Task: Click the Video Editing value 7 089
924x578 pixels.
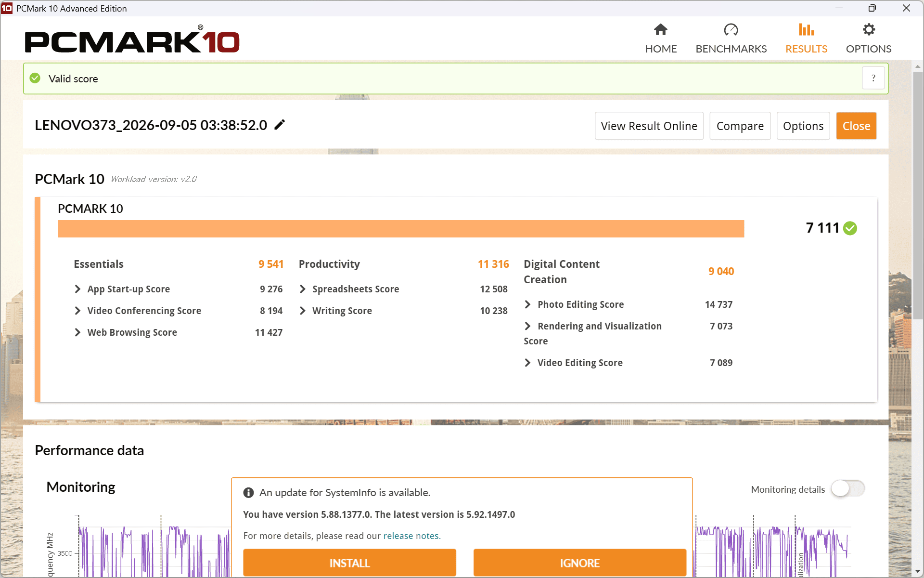Action: pyautogui.click(x=721, y=363)
